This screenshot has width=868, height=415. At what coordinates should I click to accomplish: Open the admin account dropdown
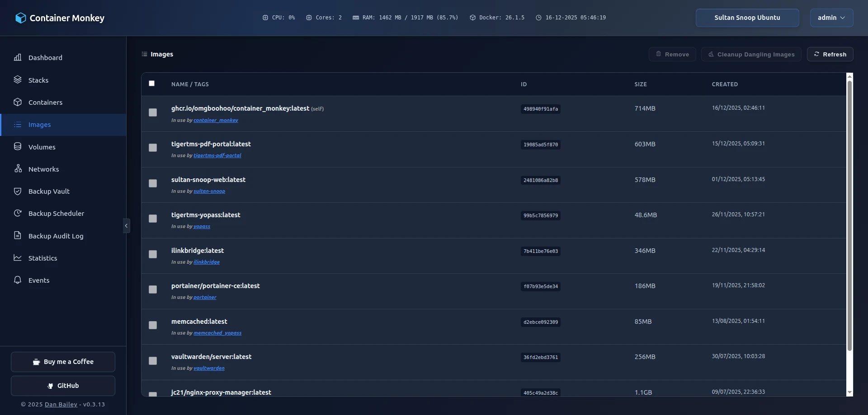coord(831,18)
